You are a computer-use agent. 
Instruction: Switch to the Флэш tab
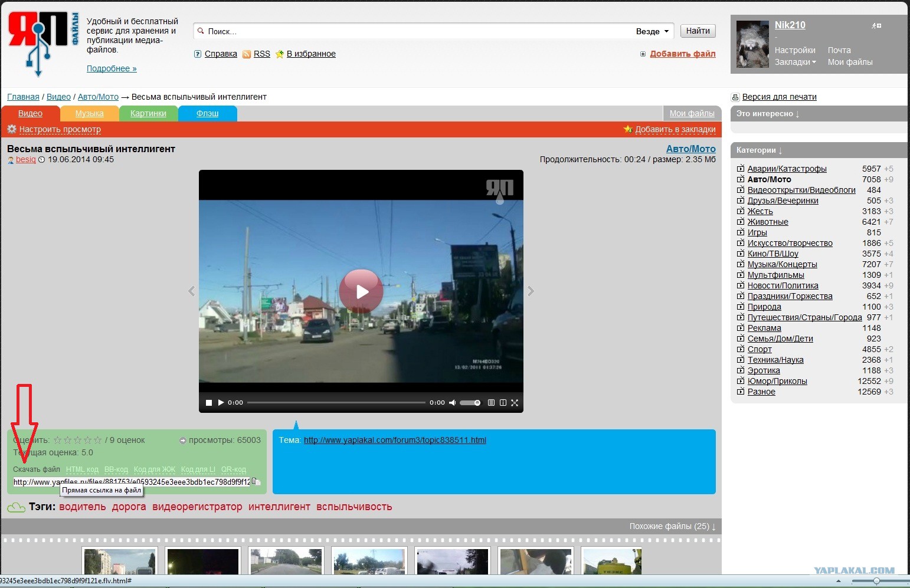(208, 114)
